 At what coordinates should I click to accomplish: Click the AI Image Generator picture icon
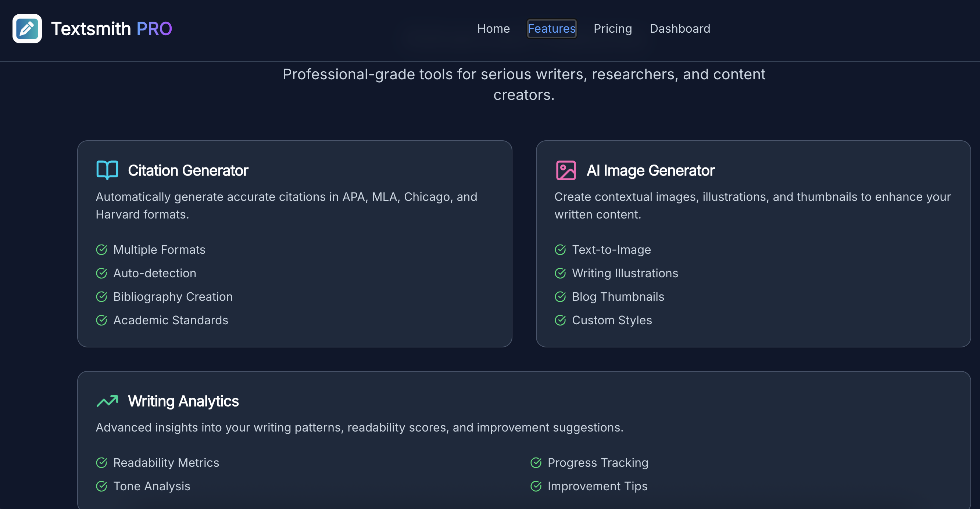pos(565,170)
